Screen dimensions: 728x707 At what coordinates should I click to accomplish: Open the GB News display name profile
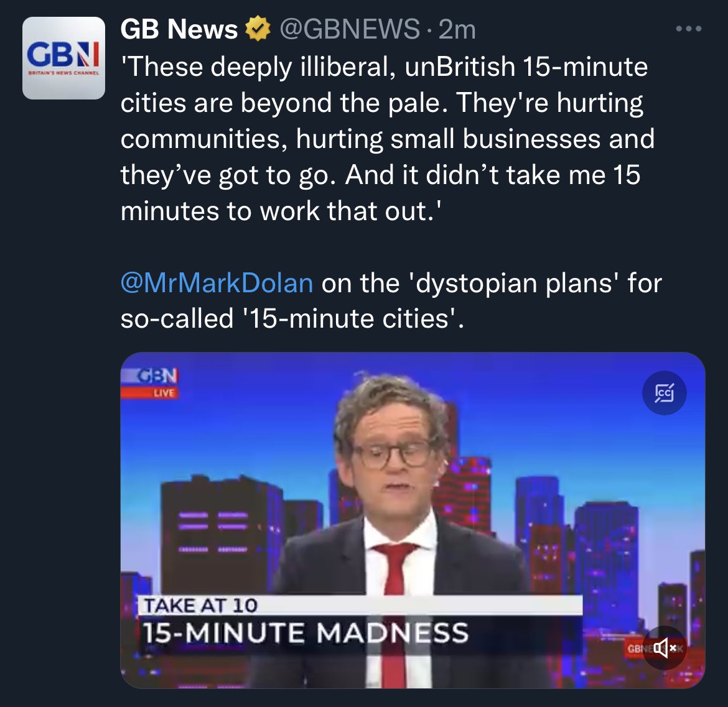click(x=179, y=29)
